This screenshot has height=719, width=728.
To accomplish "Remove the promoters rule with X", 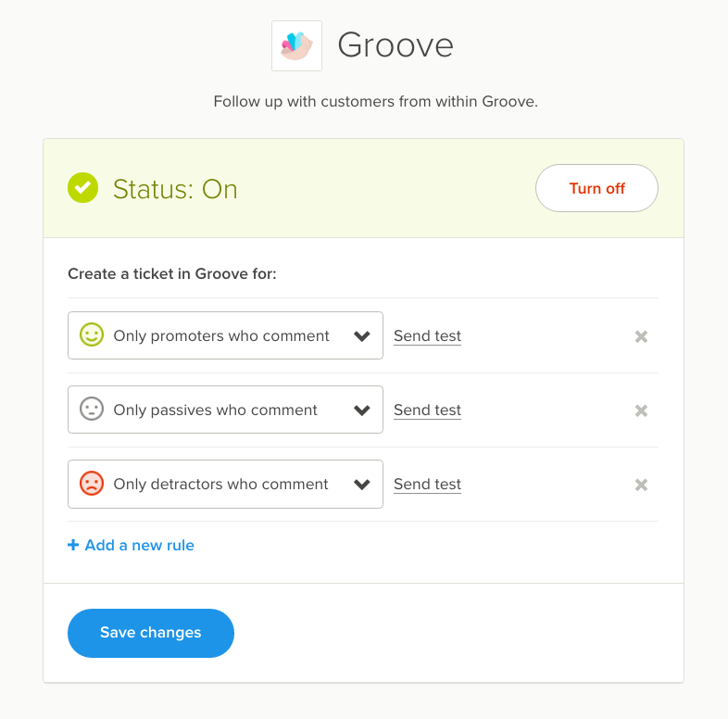I will pyautogui.click(x=641, y=336).
